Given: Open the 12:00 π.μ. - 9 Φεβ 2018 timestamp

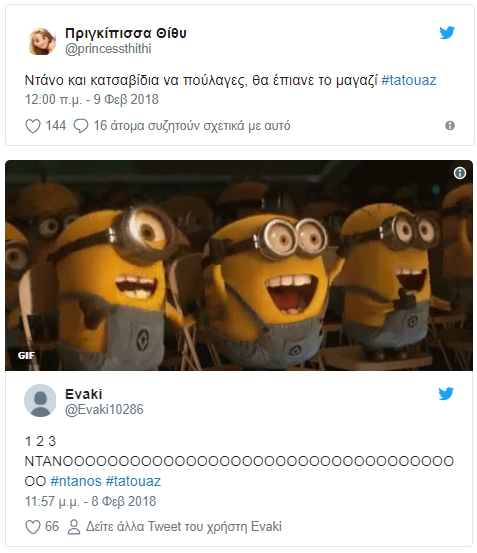Looking at the screenshot, I should point(92,99).
